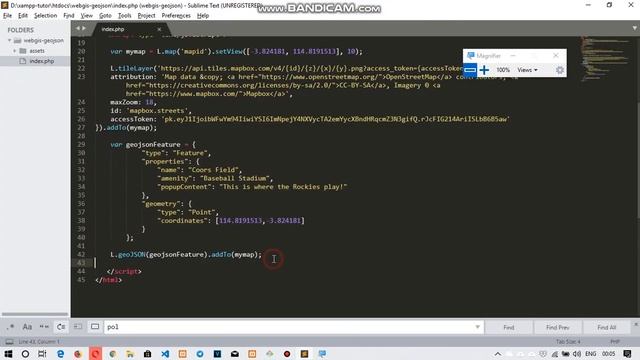Open the File menu

(x=7, y=16)
